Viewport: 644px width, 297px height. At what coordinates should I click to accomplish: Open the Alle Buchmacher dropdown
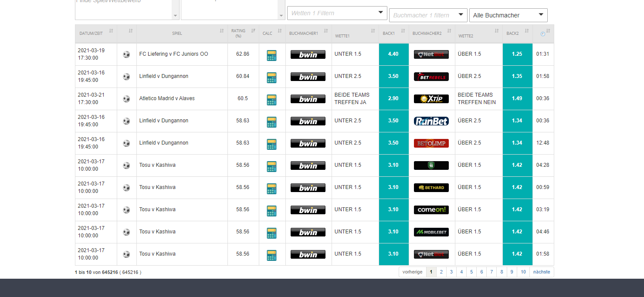point(508,15)
